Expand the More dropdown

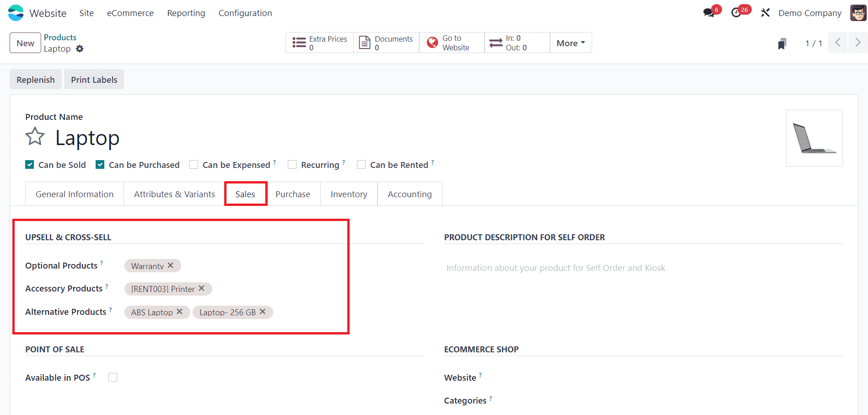tap(571, 43)
